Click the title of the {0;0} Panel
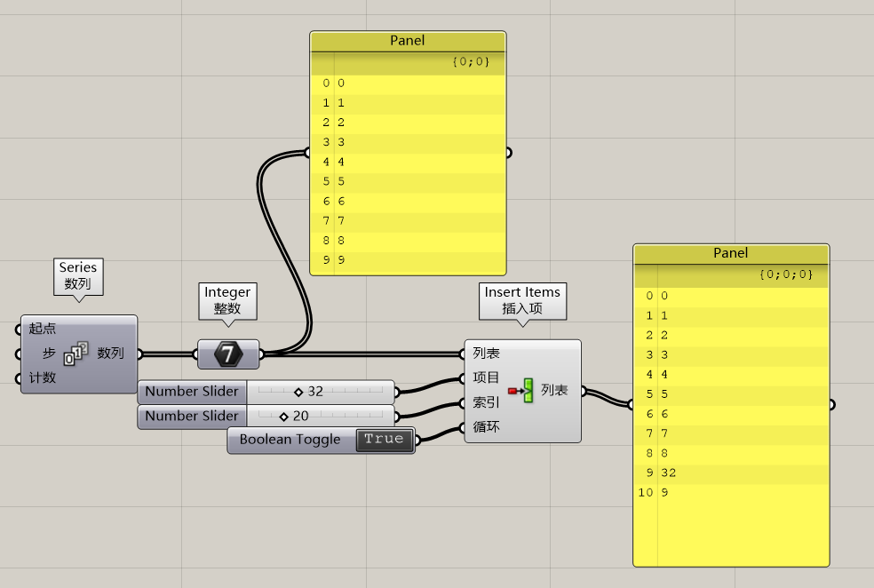Screen dimensions: 874x588 [408, 41]
